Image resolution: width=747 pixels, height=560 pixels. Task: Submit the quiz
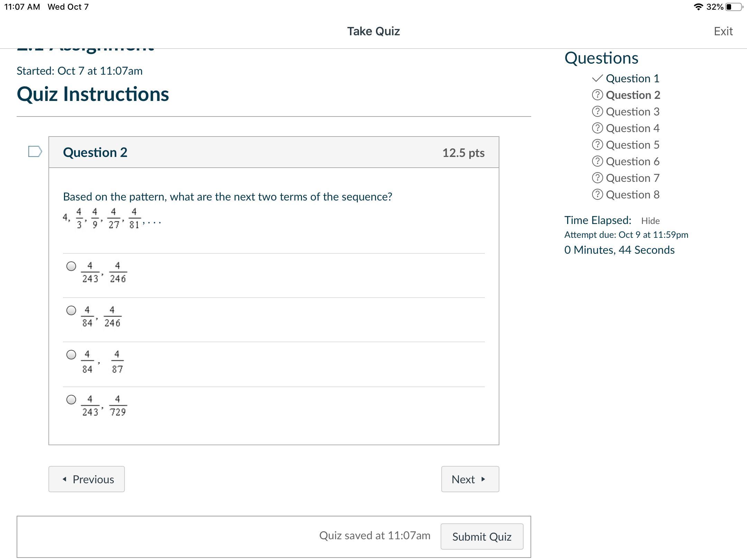pos(481,536)
